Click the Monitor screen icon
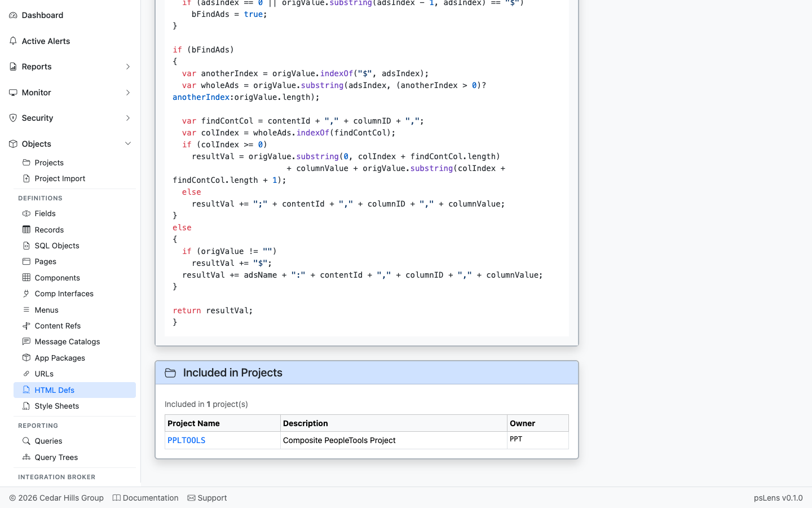Viewport: 812px width, 508px height. pyautogui.click(x=13, y=93)
